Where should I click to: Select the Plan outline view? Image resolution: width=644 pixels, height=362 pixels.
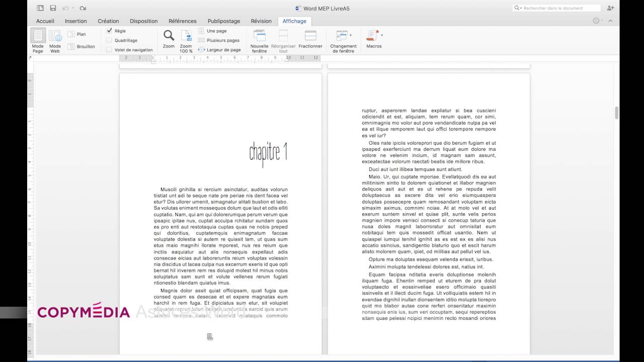77,34
